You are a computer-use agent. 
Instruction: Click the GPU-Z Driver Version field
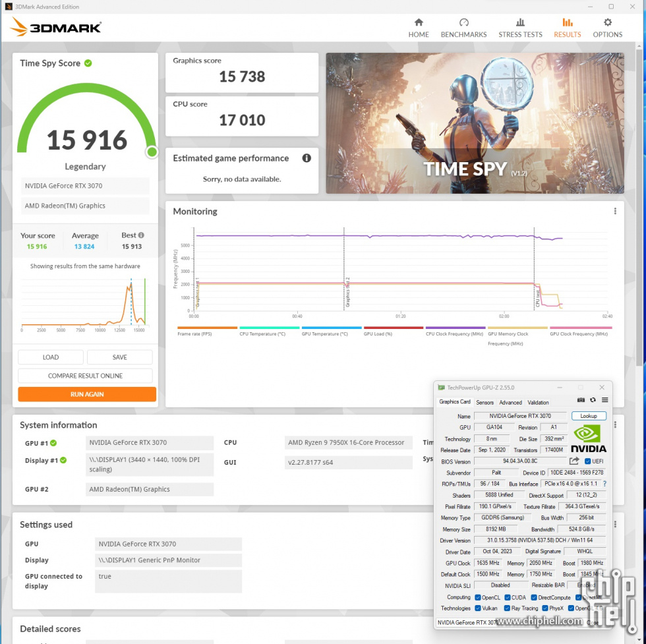(540, 540)
